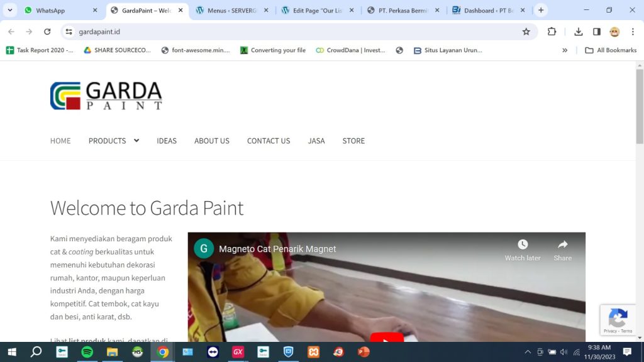Open the browser extensions puzzle icon
The image size is (644, 362).
[x=552, y=32]
